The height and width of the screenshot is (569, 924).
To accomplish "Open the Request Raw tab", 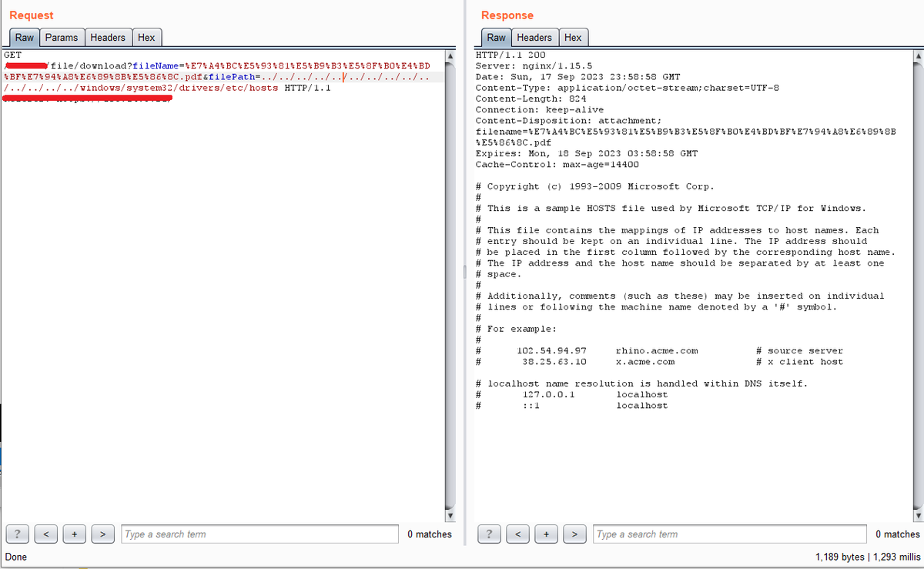I will coord(25,38).
